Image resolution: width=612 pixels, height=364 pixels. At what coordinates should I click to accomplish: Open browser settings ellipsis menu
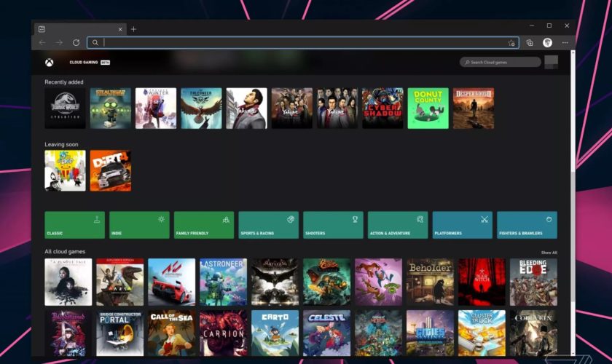point(565,43)
